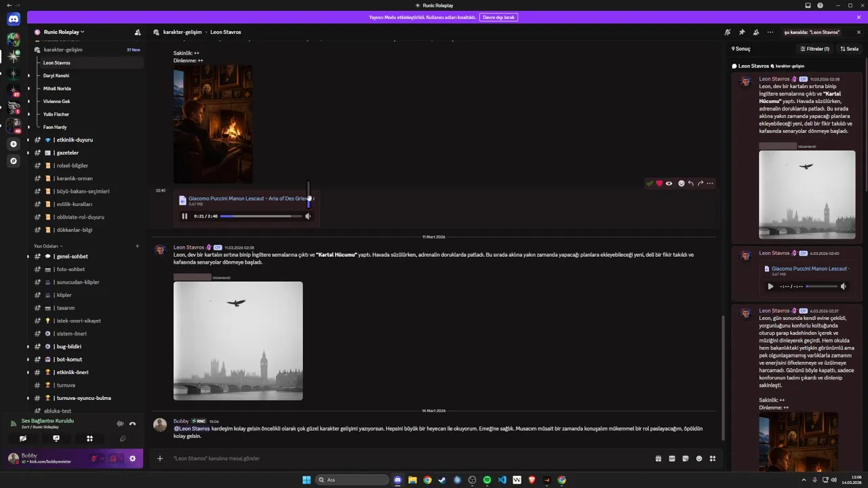This screenshot has width=868, height=488.
Task: Reply to the hovered message
Action: tap(691, 184)
